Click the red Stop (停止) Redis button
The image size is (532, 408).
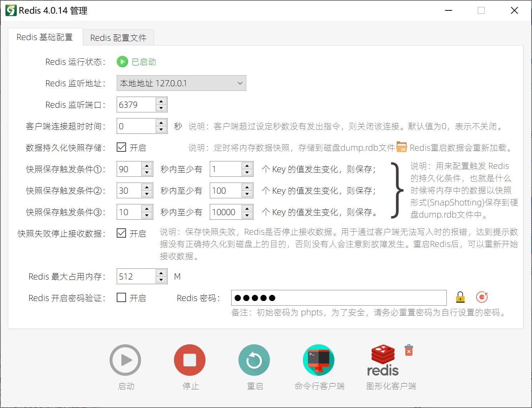[x=189, y=360]
